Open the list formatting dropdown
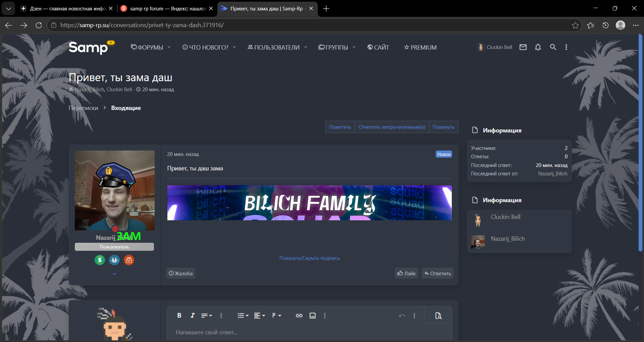This screenshot has width=644, height=342. click(x=243, y=316)
